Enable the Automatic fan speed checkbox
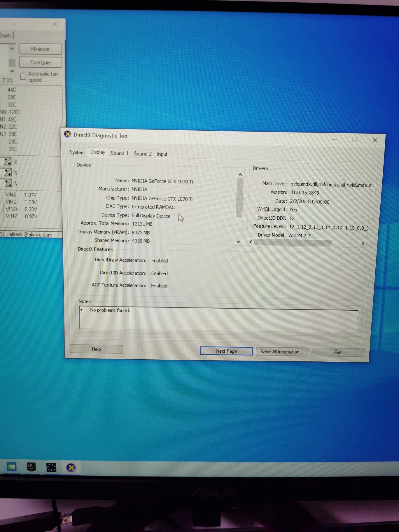The width and height of the screenshot is (399, 532). pos(23,77)
